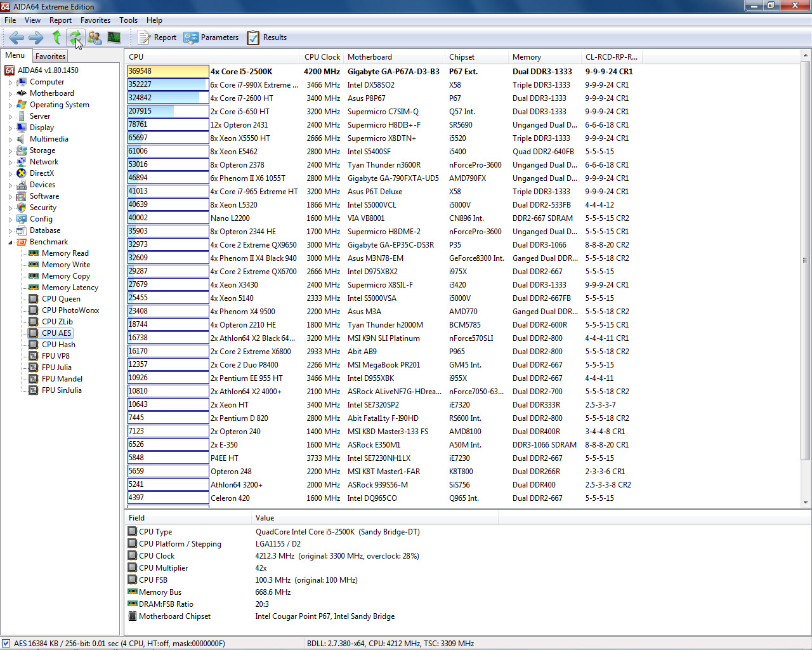The width and height of the screenshot is (812, 650).
Task: Click the Server tower icon in the tree
Action: (x=22, y=116)
